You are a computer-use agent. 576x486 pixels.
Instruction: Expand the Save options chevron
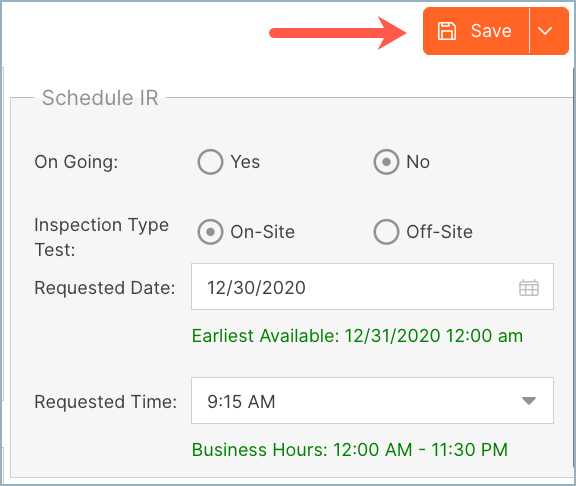tap(545, 31)
